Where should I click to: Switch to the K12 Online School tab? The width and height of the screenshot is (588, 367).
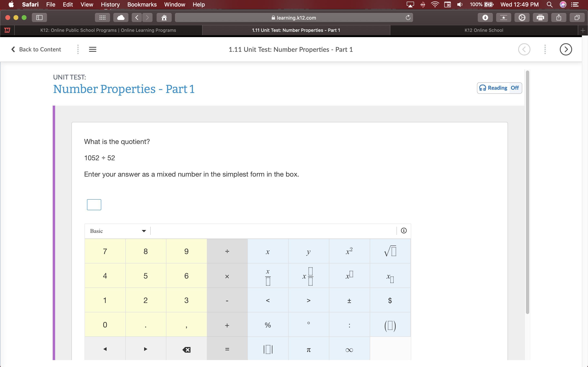coord(483,30)
